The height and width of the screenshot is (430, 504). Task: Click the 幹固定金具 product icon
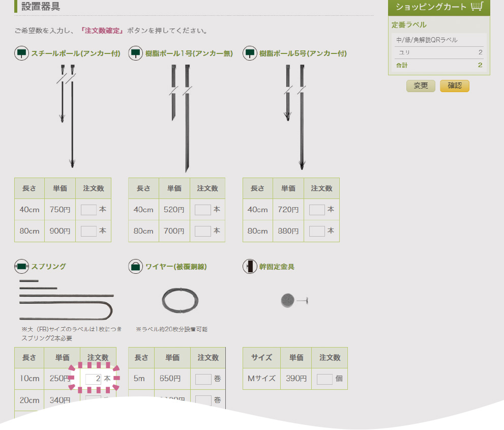coord(250,267)
